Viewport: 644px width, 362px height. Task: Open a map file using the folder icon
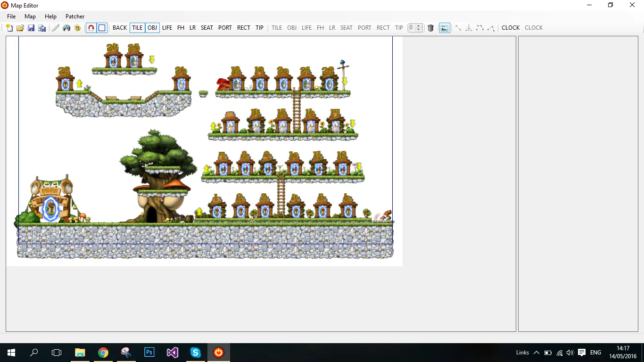pos(20,28)
